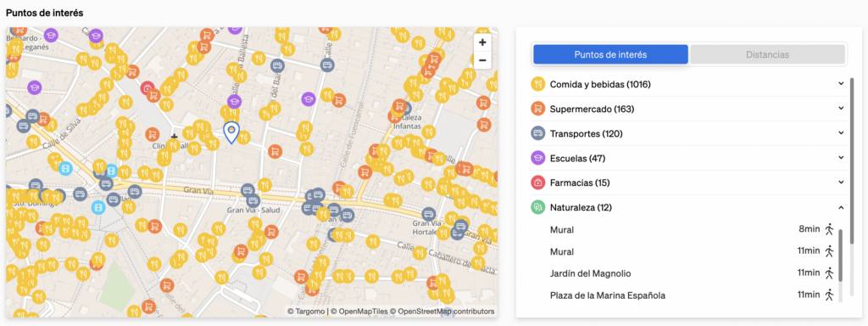Click the 8min walking time value
This screenshot has height=326, width=868.
pyautogui.click(x=810, y=229)
